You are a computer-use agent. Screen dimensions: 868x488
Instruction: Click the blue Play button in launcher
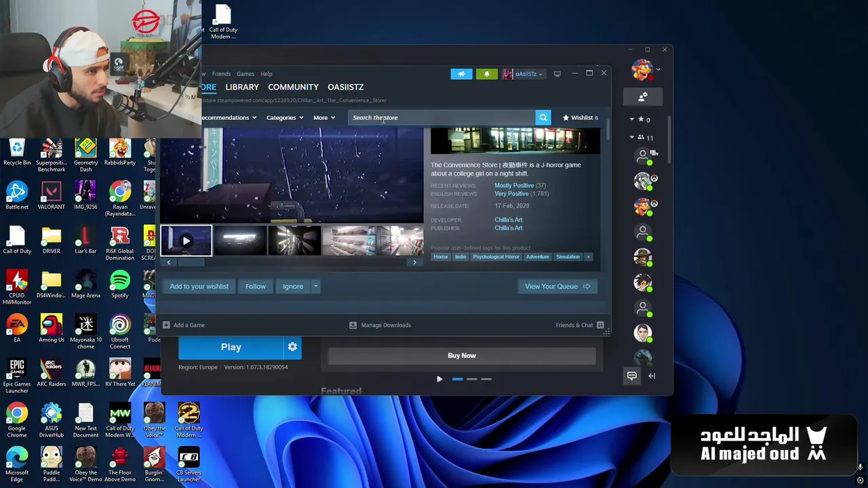[x=231, y=347]
